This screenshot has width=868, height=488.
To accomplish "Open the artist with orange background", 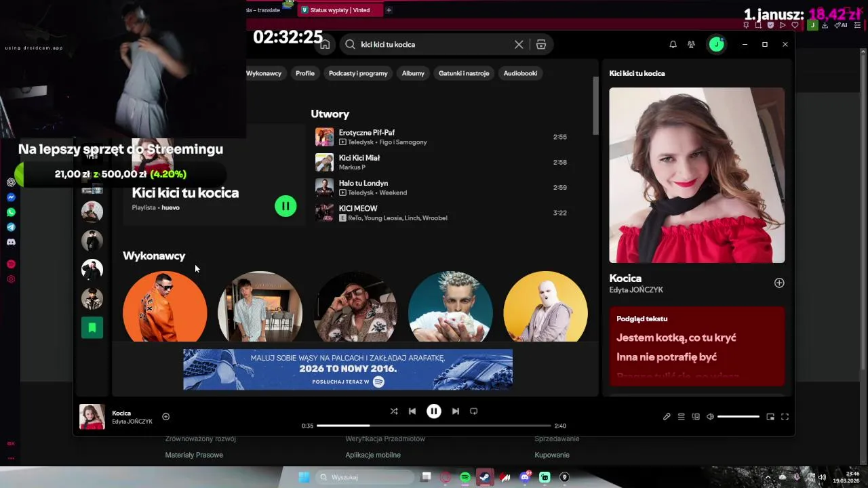I will (x=165, y=306).
